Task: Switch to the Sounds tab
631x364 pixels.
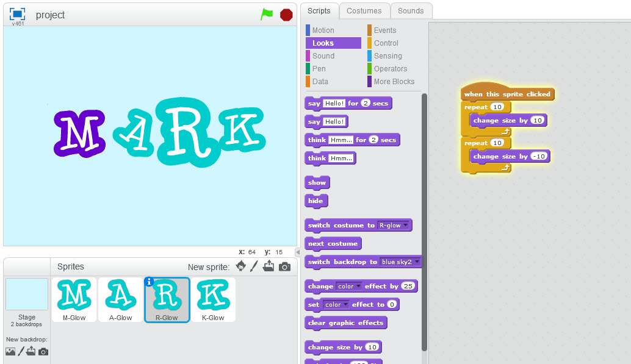Action: point(411,10)
